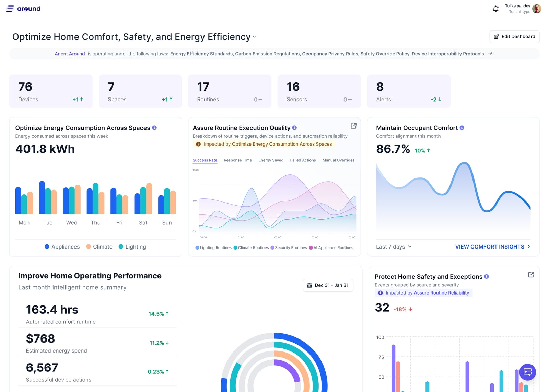Open the 16 Sensors card

click(319, 91)
